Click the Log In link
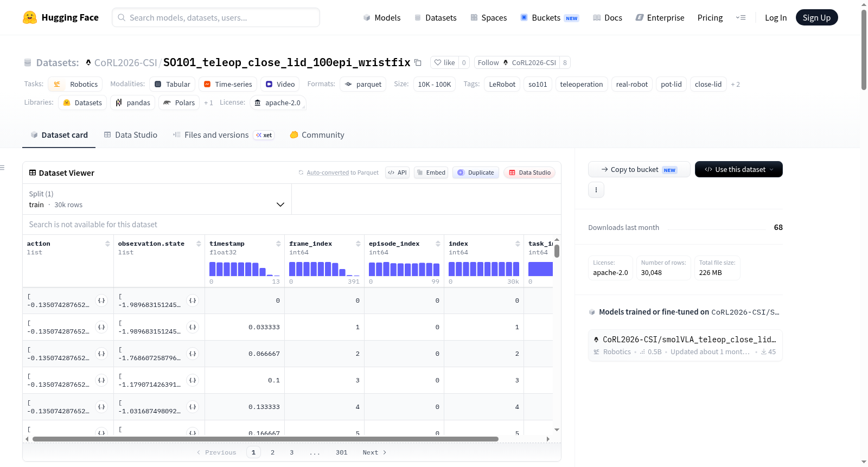 click(776, 18)
